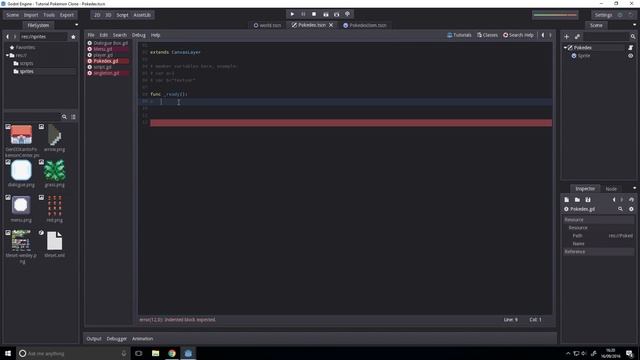Stop the running scene

[x=314, y=14]
